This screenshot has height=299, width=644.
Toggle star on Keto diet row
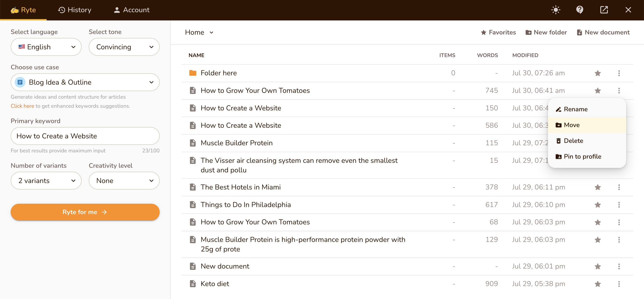598,284
